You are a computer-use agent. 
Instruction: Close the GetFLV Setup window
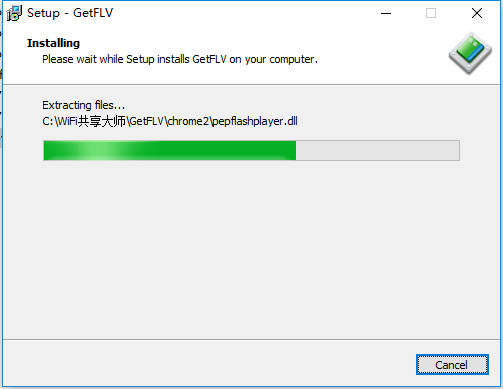(477, 13)
